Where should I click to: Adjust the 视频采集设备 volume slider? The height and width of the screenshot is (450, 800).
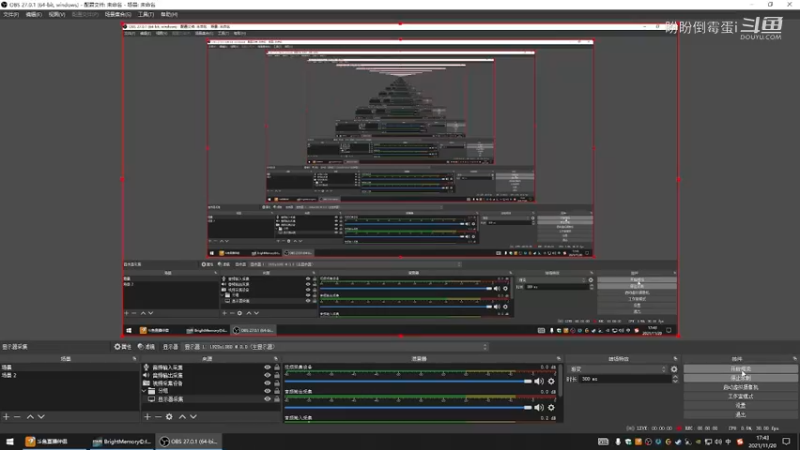(x=408, y=381)
